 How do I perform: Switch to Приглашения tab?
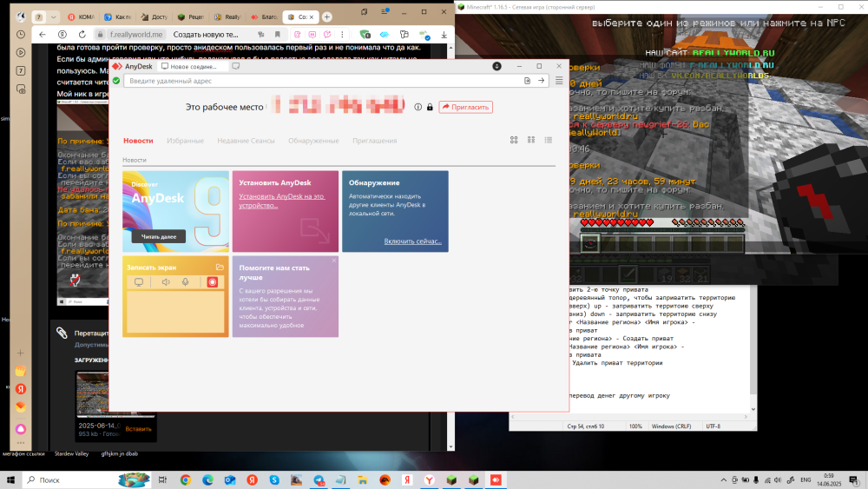pyautogui.click(x=375, y=141)
